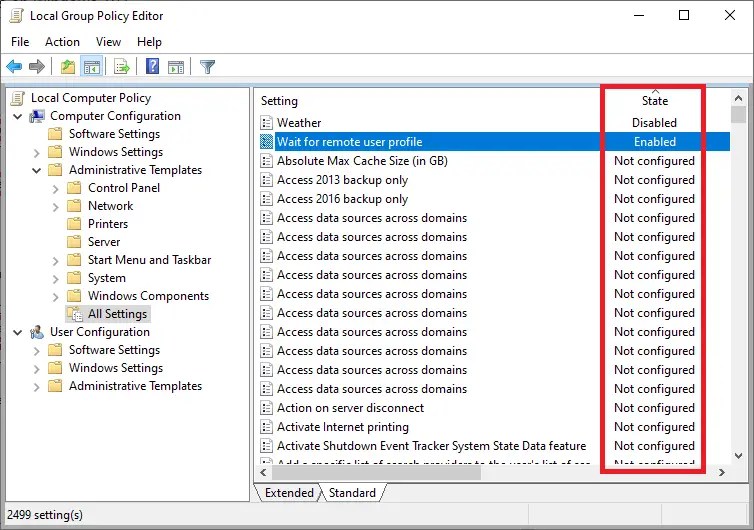Open the Action menu

click(x=63, y=42)
